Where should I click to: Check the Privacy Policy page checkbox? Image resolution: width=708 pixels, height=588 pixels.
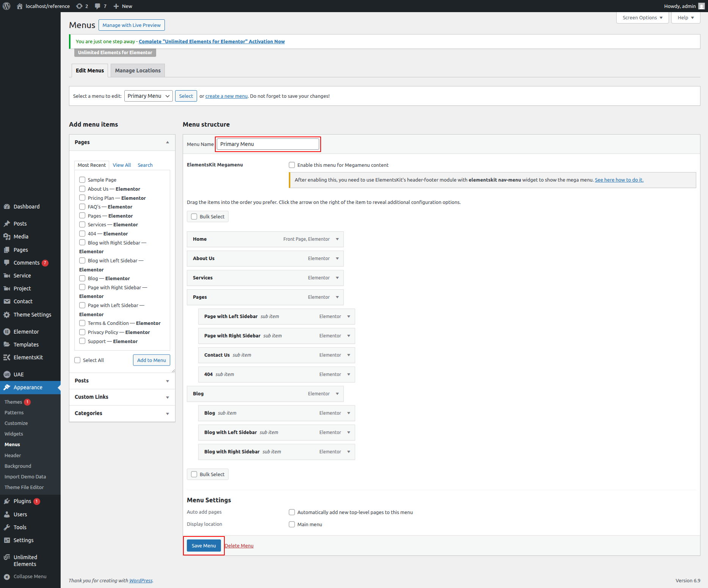82,332
